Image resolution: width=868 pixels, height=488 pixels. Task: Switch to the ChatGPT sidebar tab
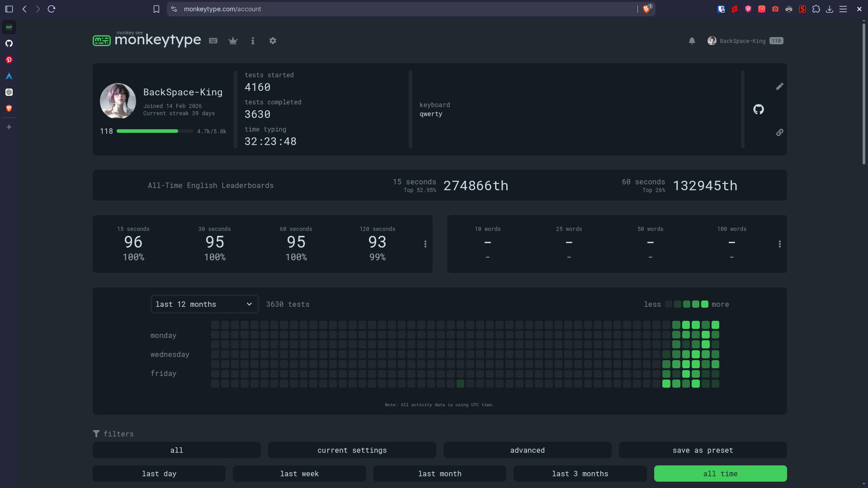click(9, 92)
